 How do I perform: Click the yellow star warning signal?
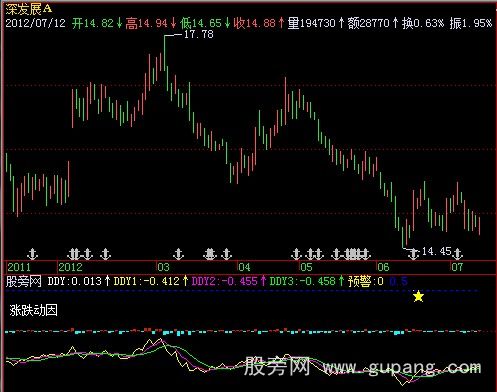[418, 296]
